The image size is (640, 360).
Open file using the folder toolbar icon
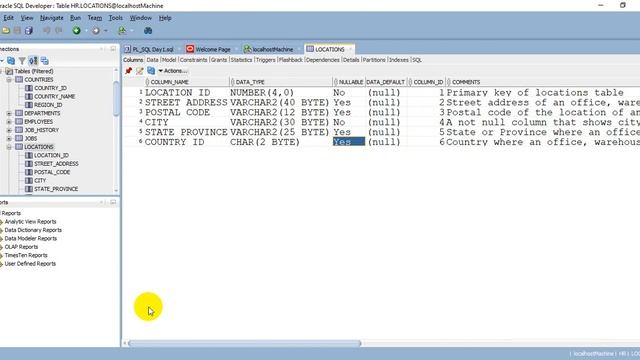click(x=6, y=31)
